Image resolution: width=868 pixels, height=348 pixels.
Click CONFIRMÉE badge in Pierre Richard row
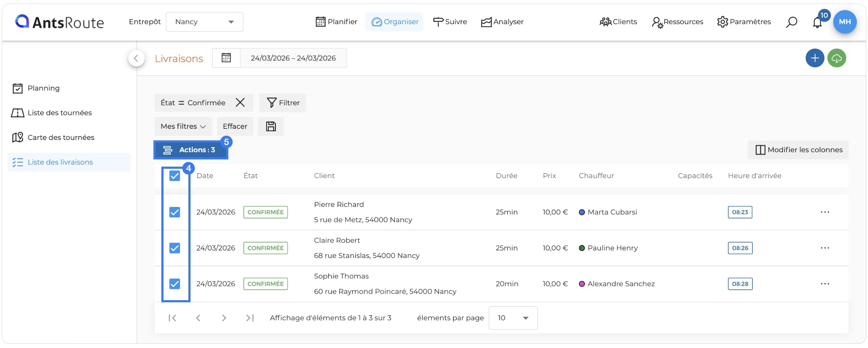(x=265, y=212)
